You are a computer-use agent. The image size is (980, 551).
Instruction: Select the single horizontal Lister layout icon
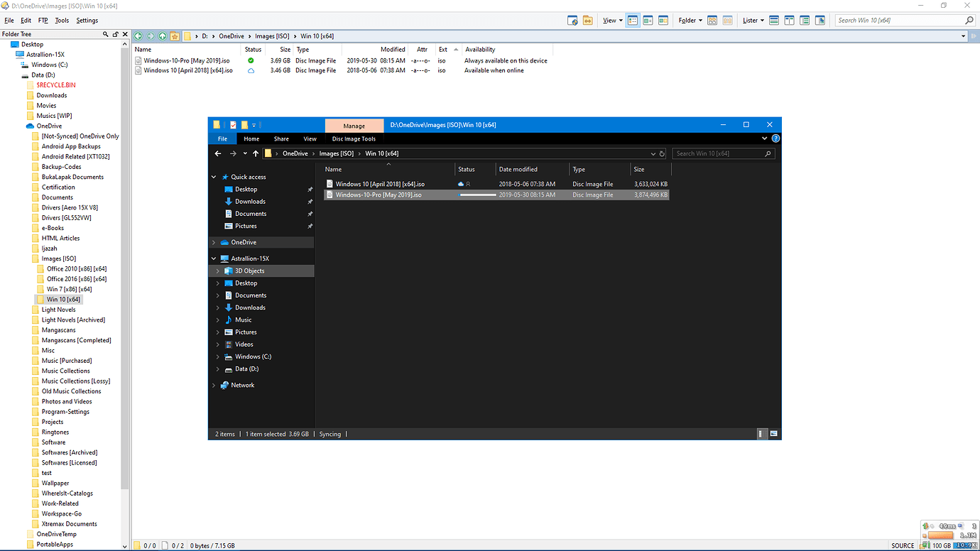click(x=774, y=21)
